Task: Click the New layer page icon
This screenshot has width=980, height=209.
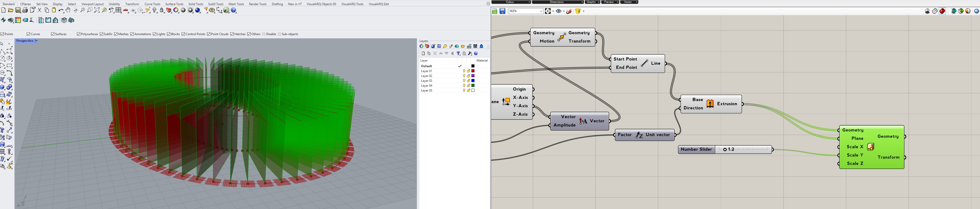Action: point(423,54)
